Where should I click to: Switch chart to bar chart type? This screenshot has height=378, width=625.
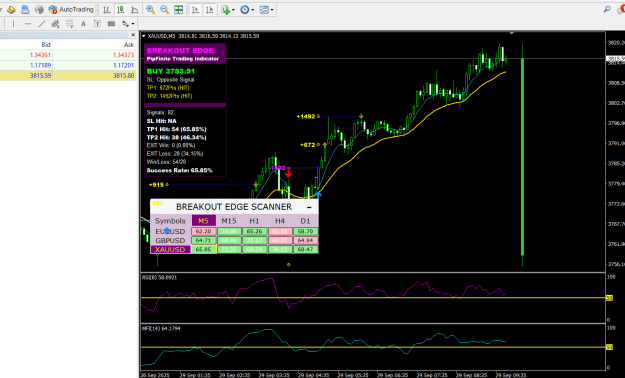click(106, 10)
